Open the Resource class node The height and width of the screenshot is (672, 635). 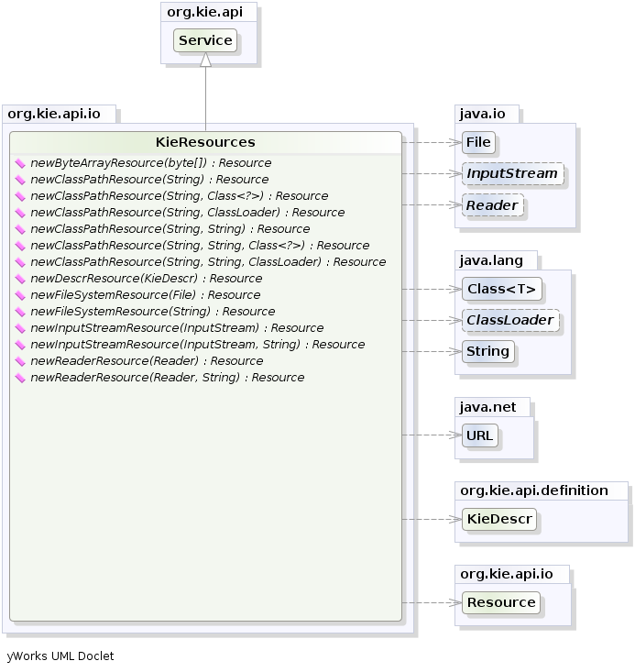(501, 602)
